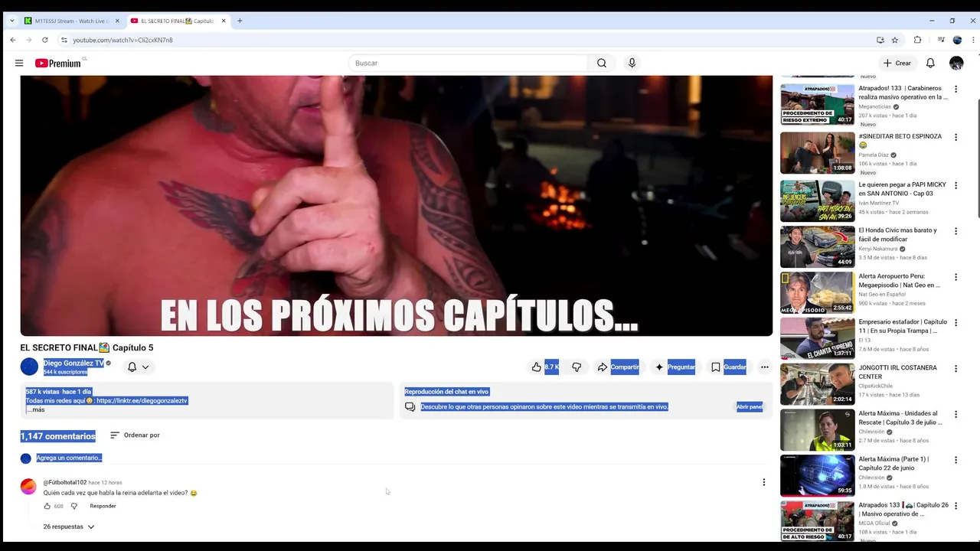Click the browser address bar URL
Screen dimensions: 980x551
click(122, 40)
